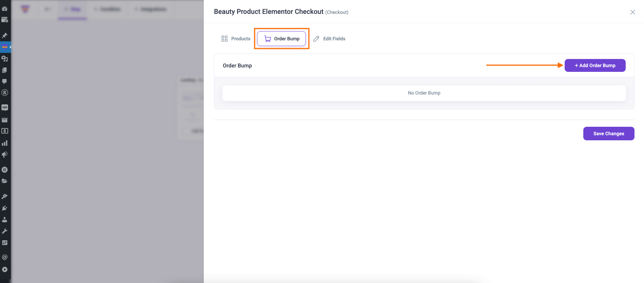This screenshot has height=283, width=644.
Task: Open Plugins plug icon
Action: pos(5,208)
